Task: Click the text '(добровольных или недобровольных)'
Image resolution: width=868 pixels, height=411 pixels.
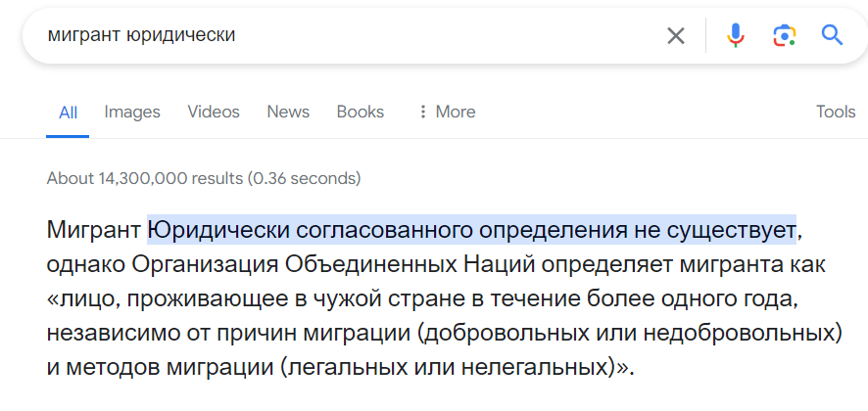Action: coord(630,333)
